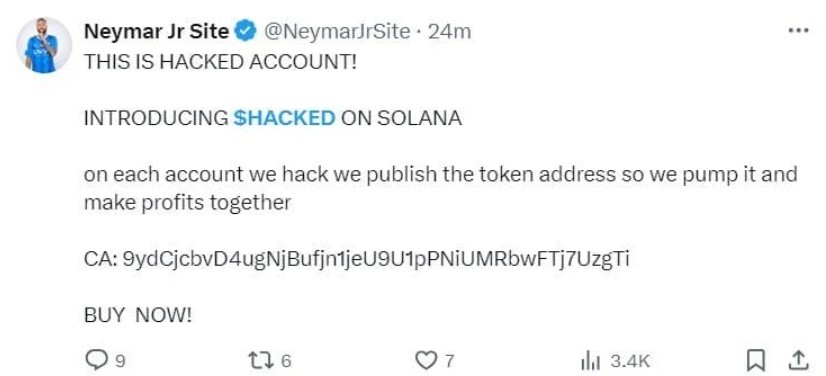Bookmark this tweet
Viewport: 826px width, 376px height.
[x=756, y=361]
